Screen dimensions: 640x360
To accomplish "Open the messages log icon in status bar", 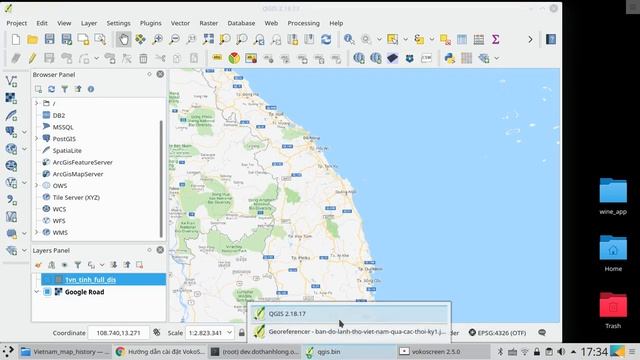I will (x=542, y=333).
